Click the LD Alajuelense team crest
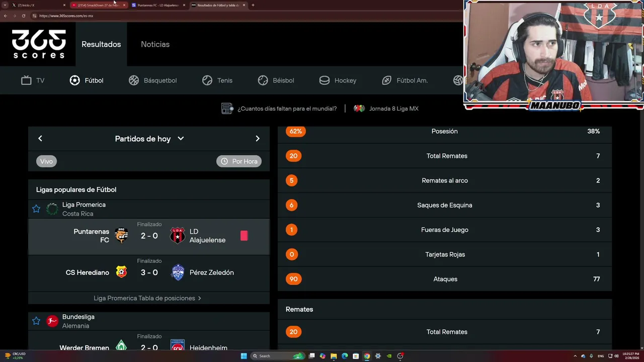The width and height of the screenshot is (644, 362). click(178, 236)
